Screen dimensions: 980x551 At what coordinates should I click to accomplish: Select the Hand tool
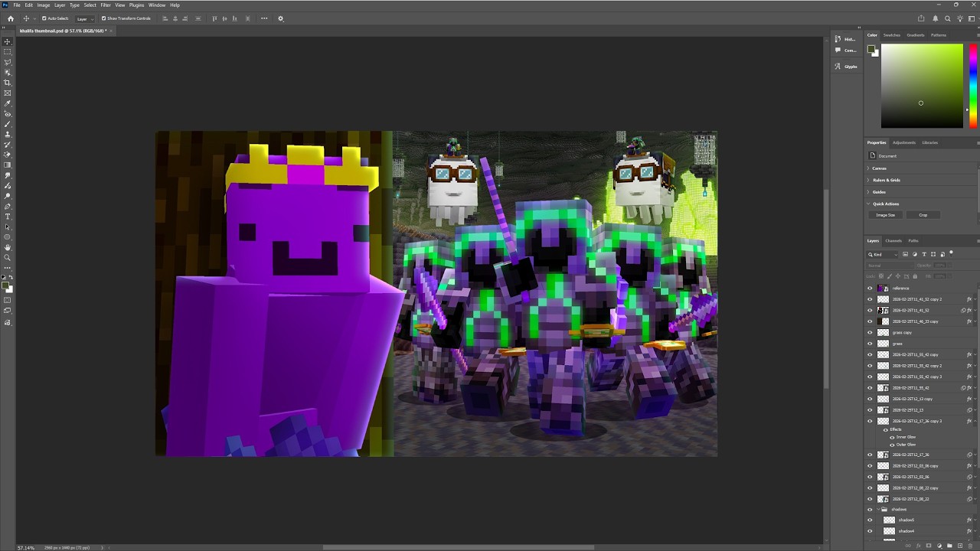[8, 247]
